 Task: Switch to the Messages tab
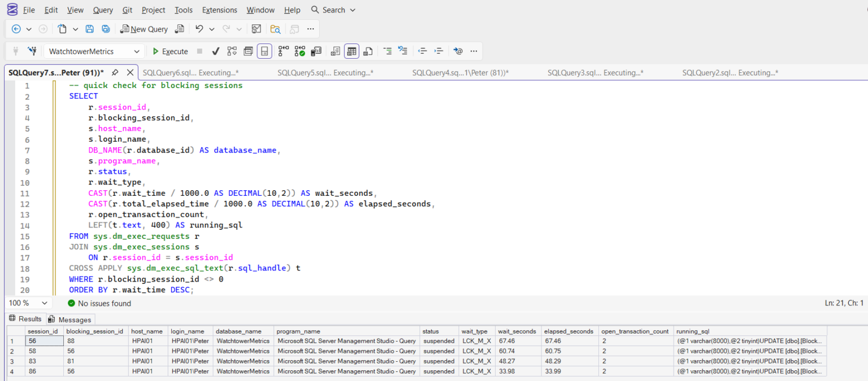point(70,319)
